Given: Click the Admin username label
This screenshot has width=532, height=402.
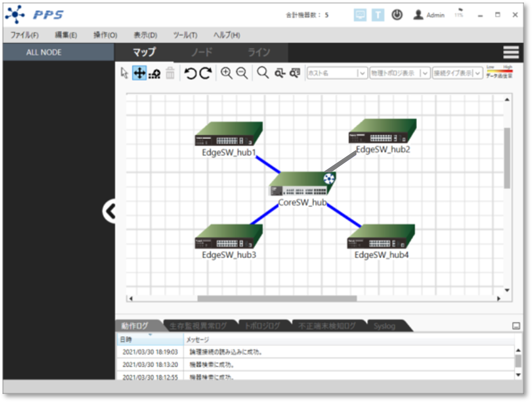Looking at the screenshot, I should pos(435,15).
